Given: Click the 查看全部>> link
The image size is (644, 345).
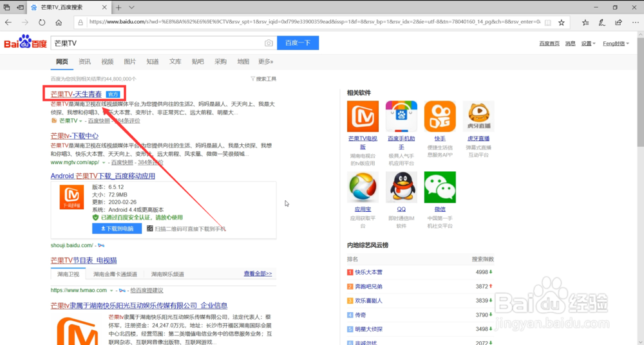Looking at the screenshot, I should [x=258, y=274].
